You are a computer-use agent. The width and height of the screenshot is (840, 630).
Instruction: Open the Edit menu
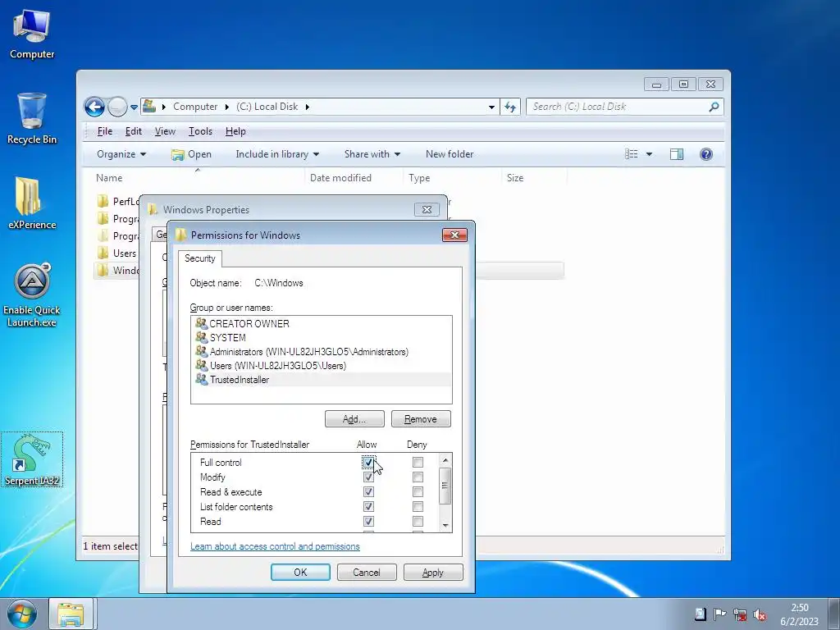coord(134,131)
